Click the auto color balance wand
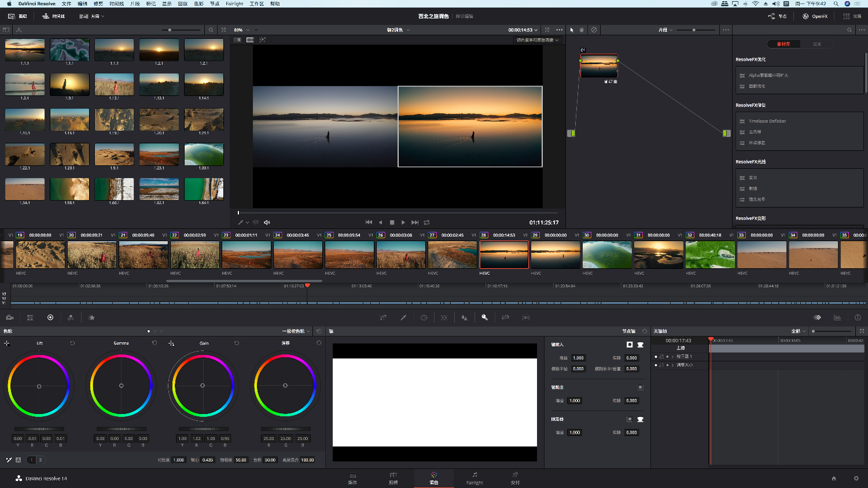Screen dimensions: 868x488 point(9,460)
